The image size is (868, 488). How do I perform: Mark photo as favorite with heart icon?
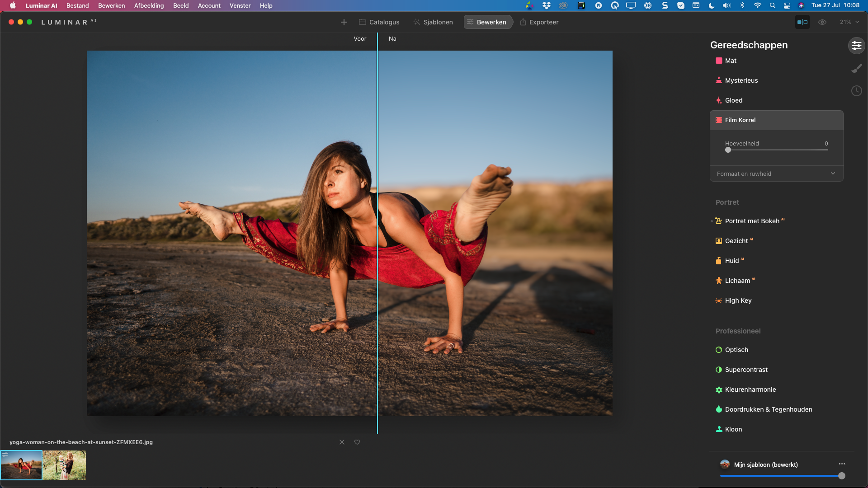(x=357, y=442)
